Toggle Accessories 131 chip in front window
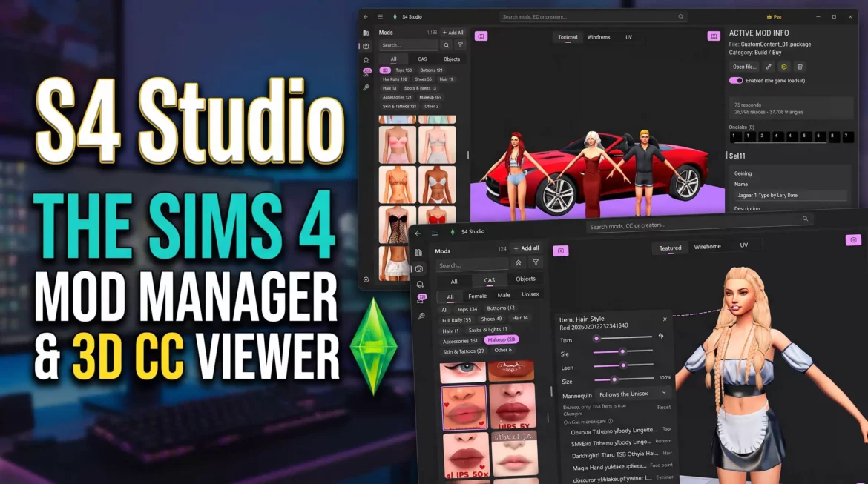Screen dimensions: 868x484 pos(460,341)
